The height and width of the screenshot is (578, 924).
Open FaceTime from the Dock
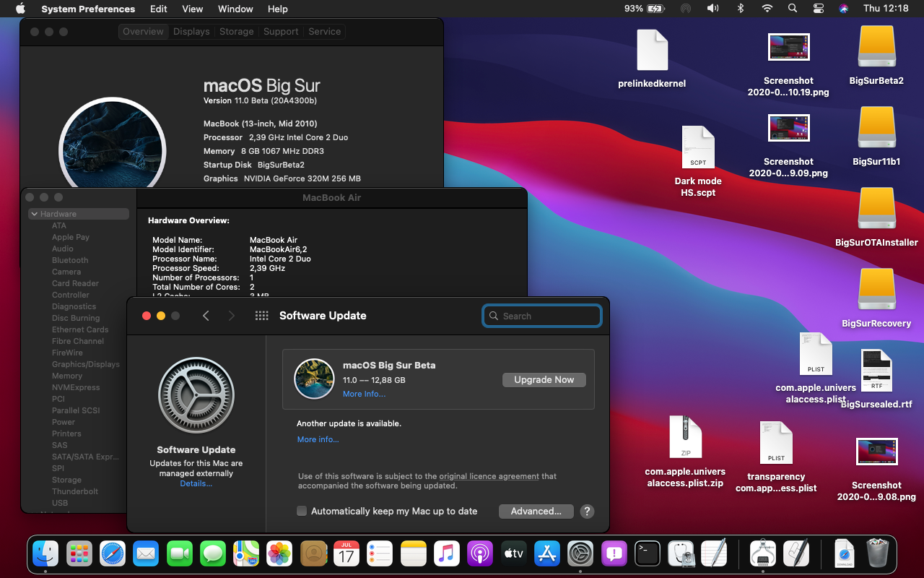[x=180, y=554]
